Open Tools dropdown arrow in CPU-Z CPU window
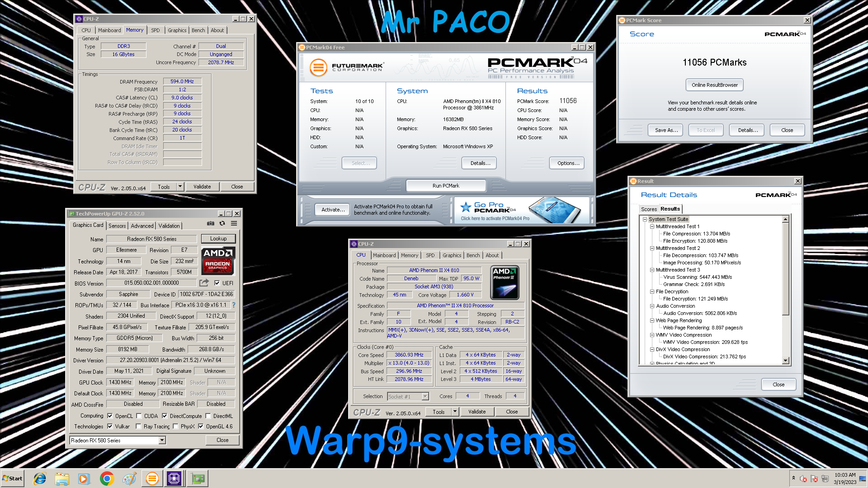The height and width of the screenshot is (488, 868). coord(455,412)
